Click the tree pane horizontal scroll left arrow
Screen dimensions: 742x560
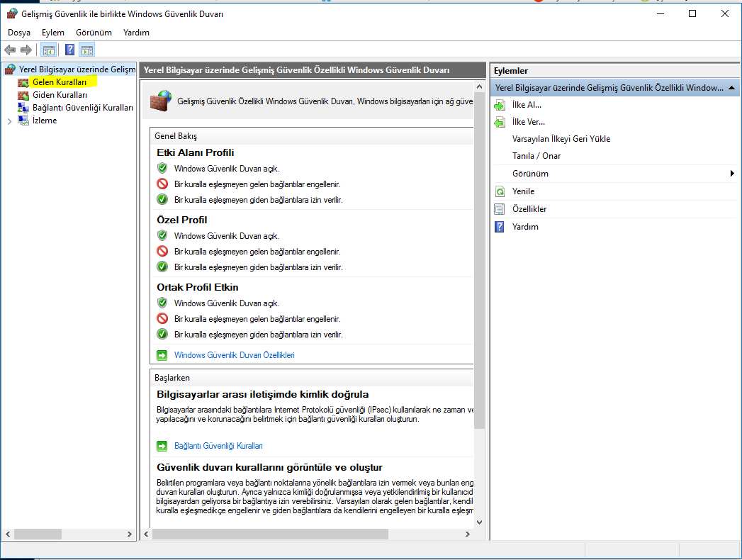(8, 534)
